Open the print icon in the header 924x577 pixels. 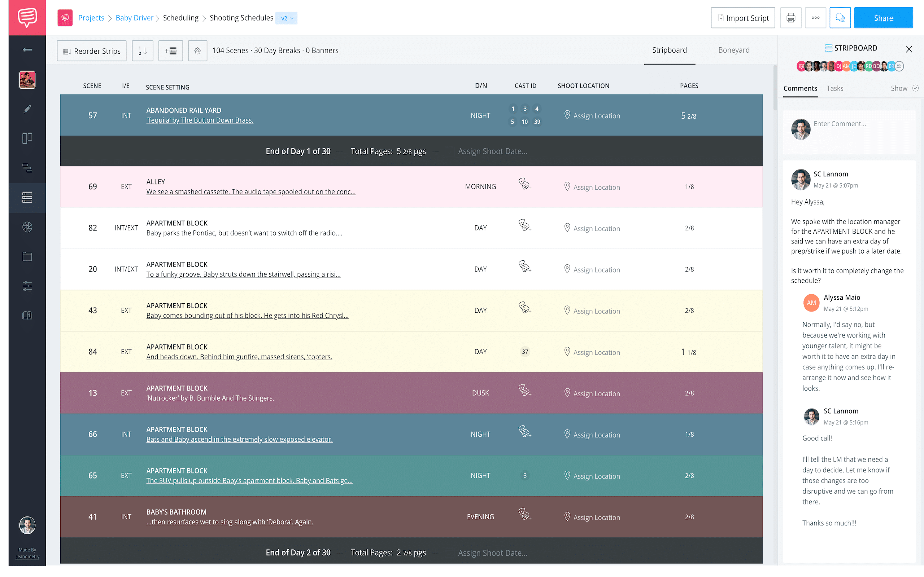coord(790,18)
